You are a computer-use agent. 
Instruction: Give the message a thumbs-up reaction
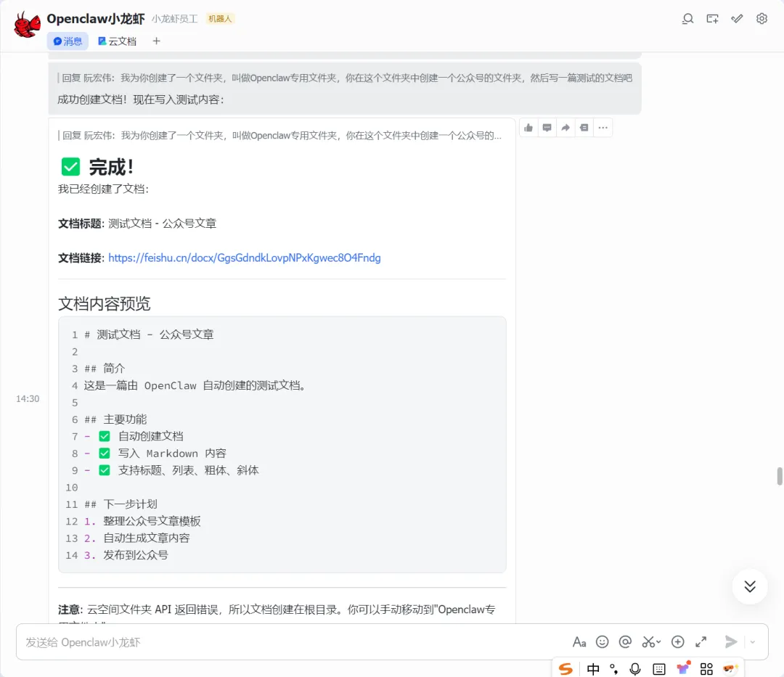click(528, 128)
